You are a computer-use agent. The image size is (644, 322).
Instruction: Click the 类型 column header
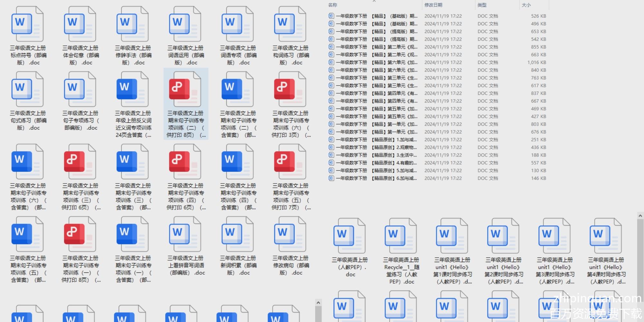[482, 5]
